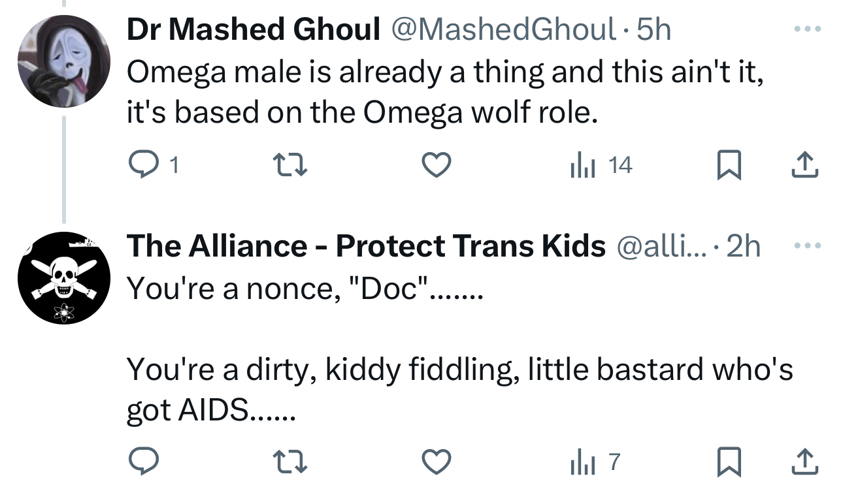Open The Alliance - Protect Trans Kids profile
Viewport: 843px width, 504px height.
(366, 246)
